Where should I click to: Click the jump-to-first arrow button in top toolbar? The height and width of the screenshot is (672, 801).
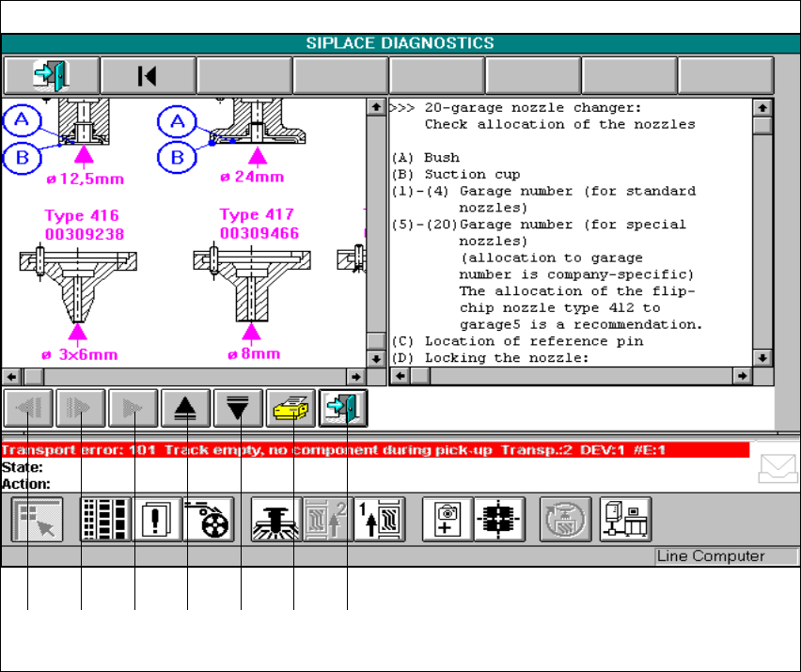[x=148, y=76]
